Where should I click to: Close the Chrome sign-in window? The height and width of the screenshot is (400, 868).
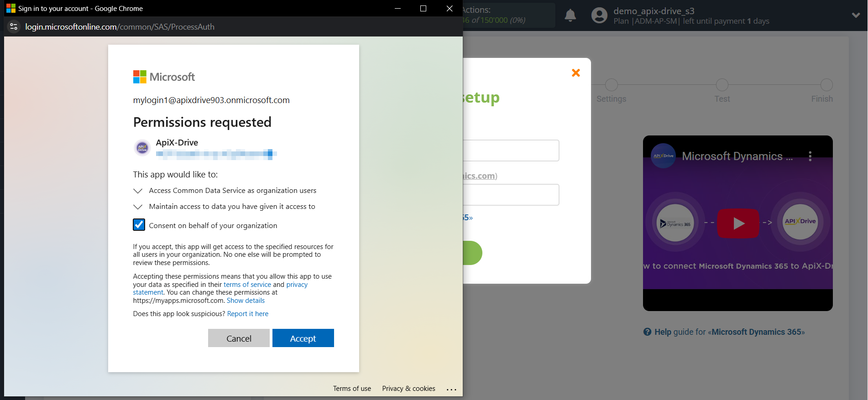[450, 8]
